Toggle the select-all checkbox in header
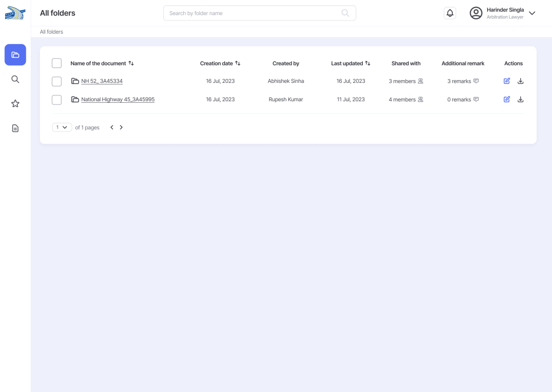Viewport: 552px width, 392px height. pyautogui.click(x=57, y=64)
